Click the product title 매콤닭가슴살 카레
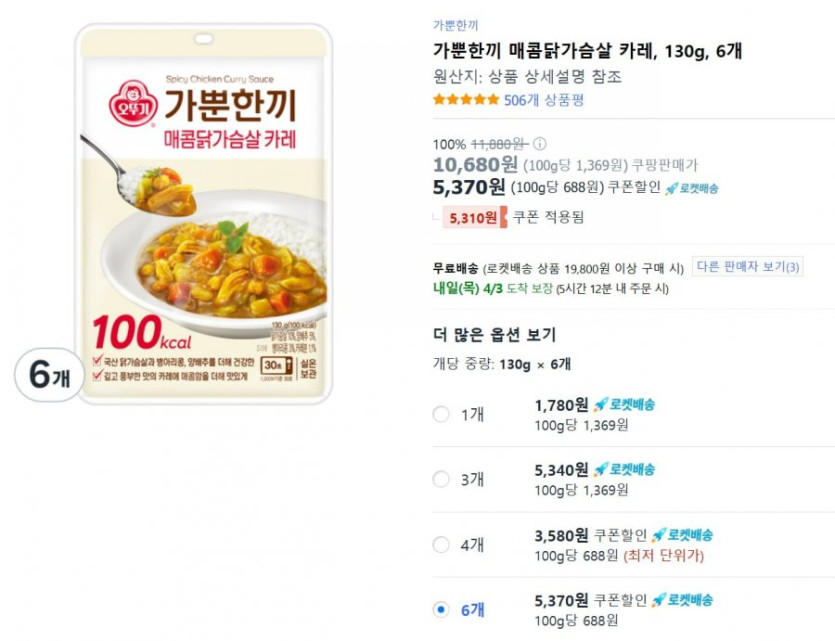The width and height of the screenshot is (835, 641). pyautogui.click(x=586, y=51)
